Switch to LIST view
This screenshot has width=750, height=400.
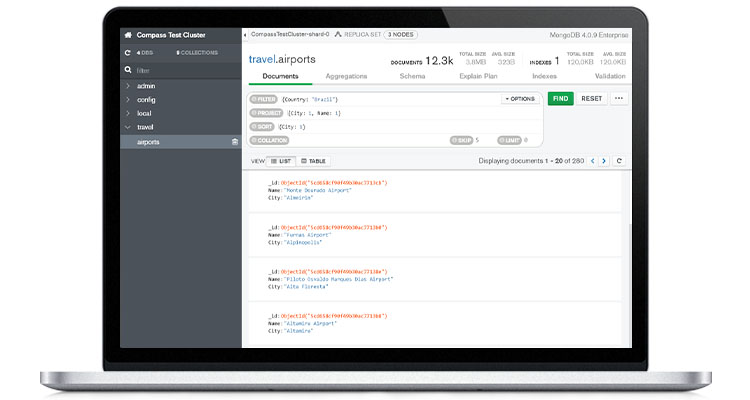click(281, 161)
